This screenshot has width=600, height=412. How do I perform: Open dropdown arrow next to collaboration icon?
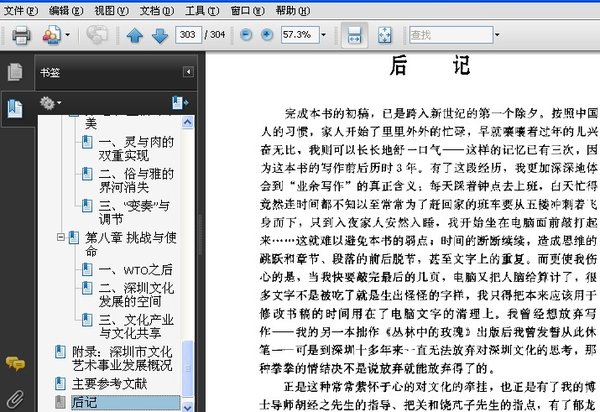[68, 35]
